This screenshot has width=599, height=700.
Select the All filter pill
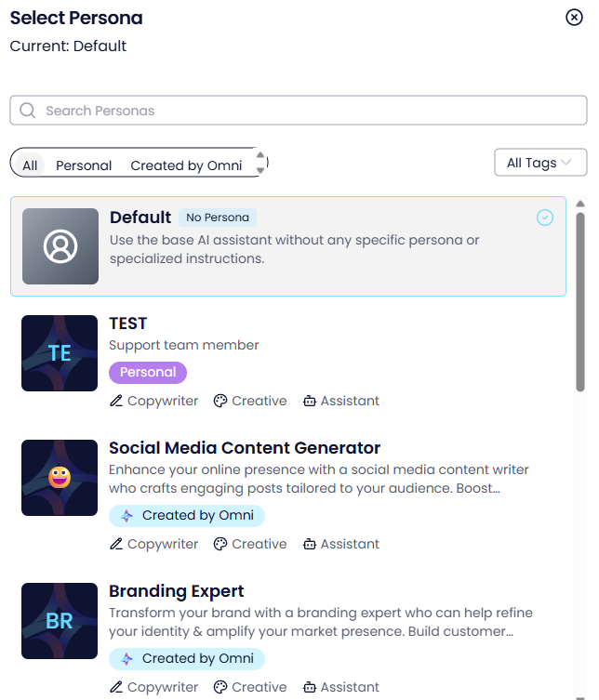31,165
